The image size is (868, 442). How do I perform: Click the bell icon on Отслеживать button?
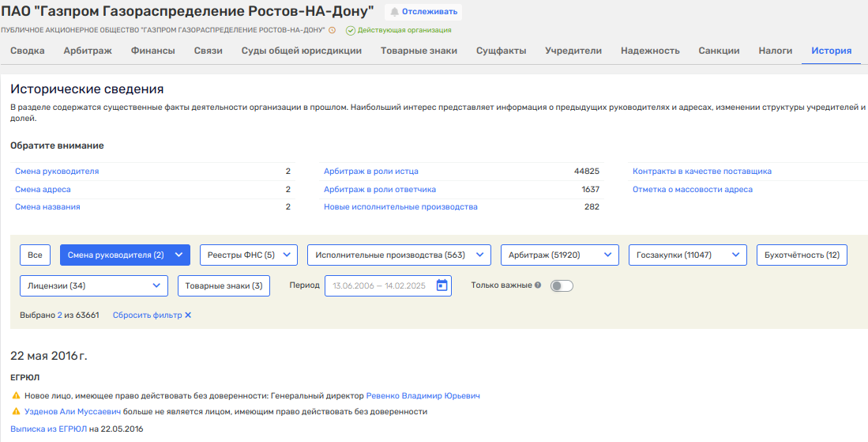click(x=394, y=12)
